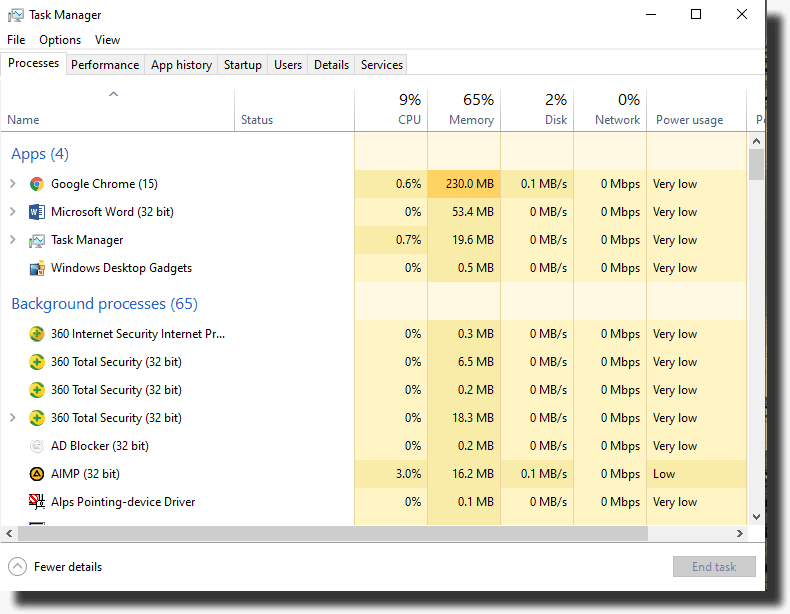Sort by the Power usage column header
Screen dimensions: 790x614
[696, 111]
